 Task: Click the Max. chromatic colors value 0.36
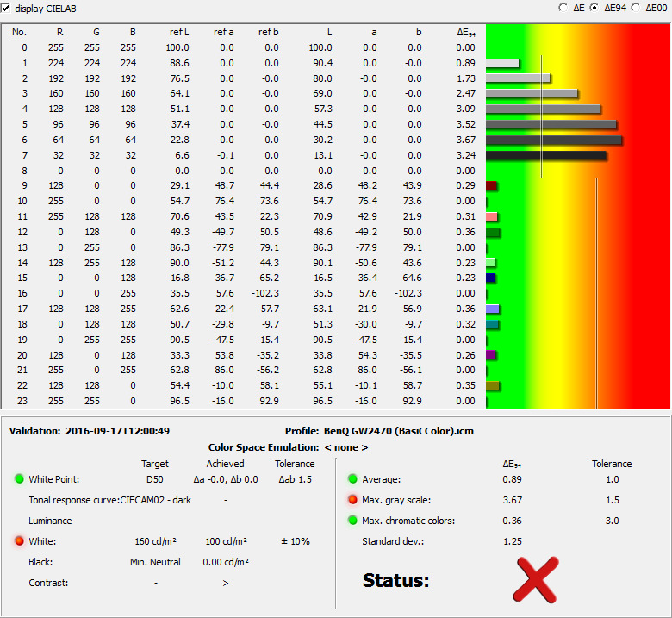click(x=512, y=521)
